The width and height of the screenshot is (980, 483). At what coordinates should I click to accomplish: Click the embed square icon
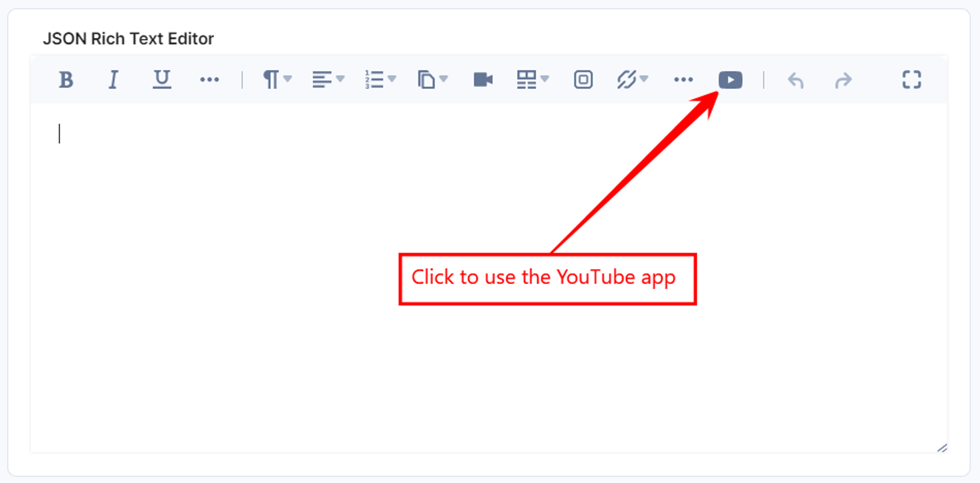click(x=583, y=80)
